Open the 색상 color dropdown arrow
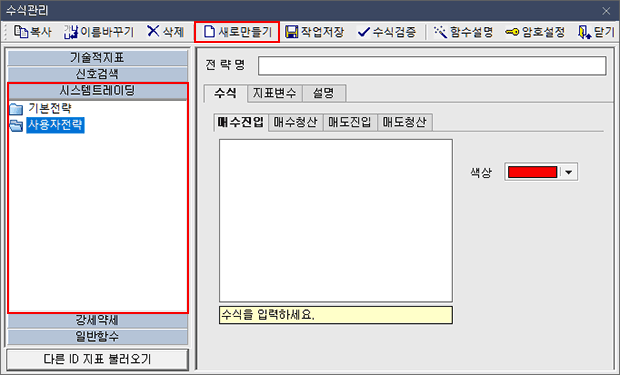 click(569, 172)
